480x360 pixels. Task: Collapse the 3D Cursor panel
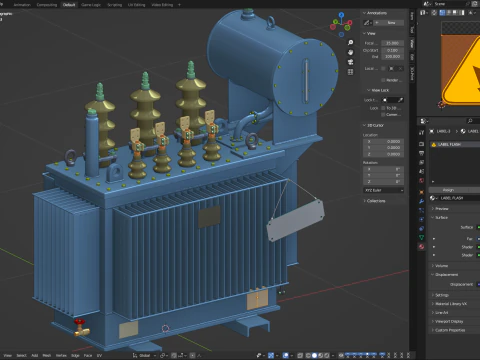coord(373,125)
